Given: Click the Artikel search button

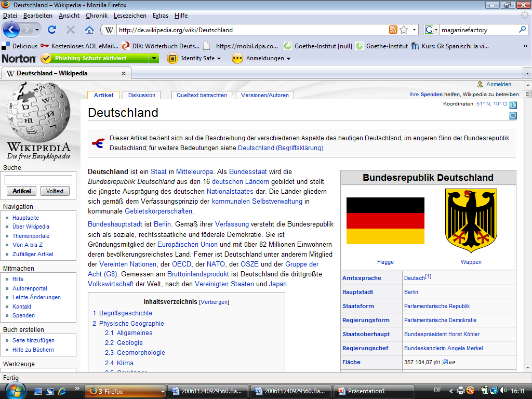Looking at the screenshot, I should pyautogui.click(x=21, y=191).
